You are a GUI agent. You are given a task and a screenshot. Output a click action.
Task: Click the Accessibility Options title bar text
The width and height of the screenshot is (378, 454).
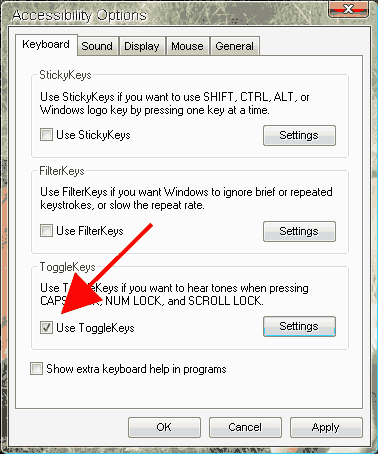(80, 15)
